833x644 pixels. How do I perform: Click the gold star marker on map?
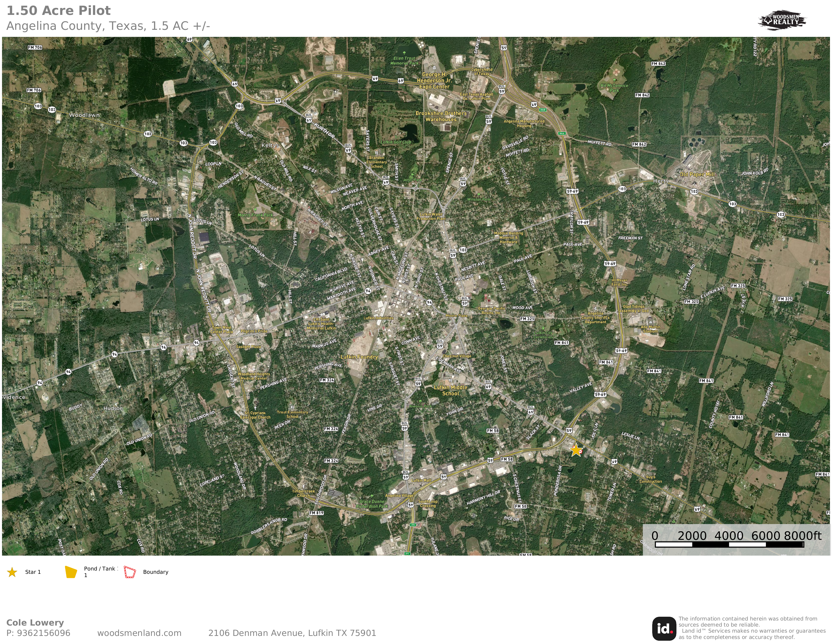[576, 450]
